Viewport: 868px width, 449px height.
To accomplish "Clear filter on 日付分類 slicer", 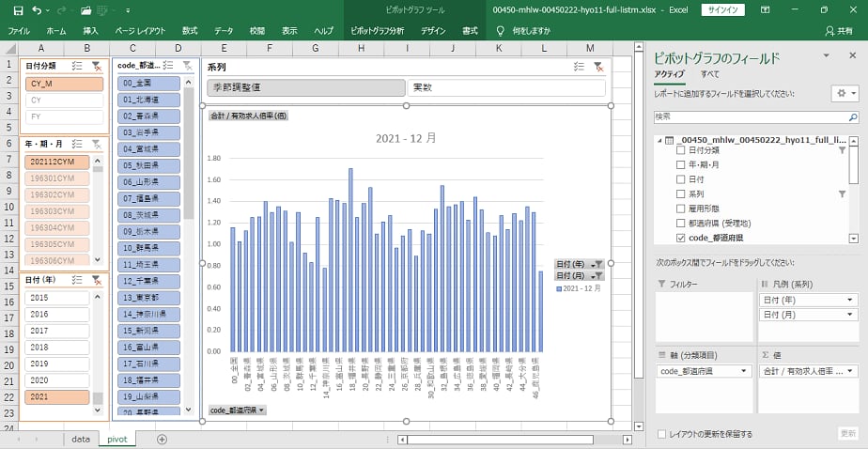I will point(96,66).
